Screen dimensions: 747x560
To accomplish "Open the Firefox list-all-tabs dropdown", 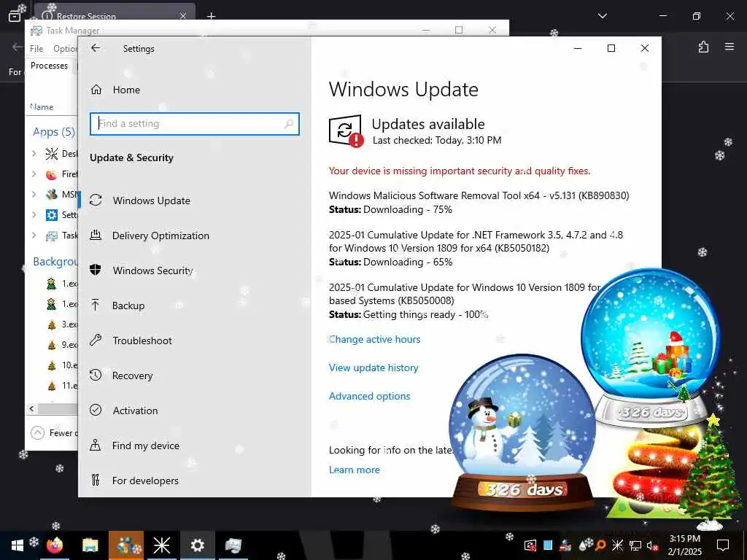I will (602, 16).
